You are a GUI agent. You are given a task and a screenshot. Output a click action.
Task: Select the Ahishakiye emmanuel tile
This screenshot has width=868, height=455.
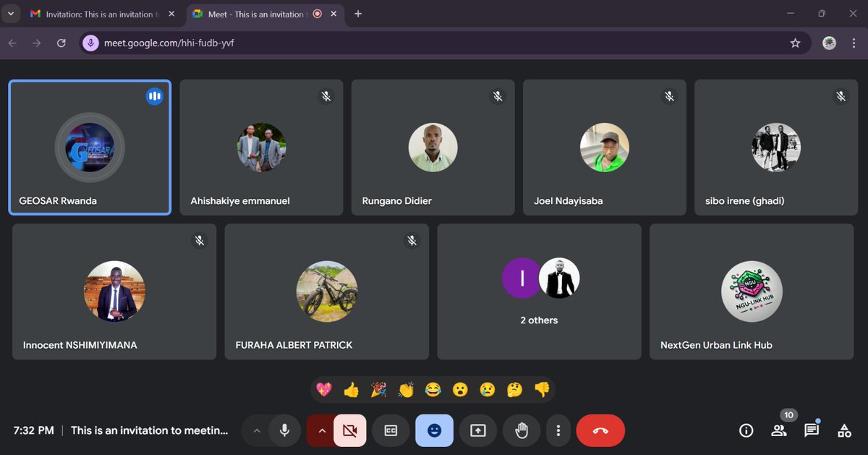[261, 148]
